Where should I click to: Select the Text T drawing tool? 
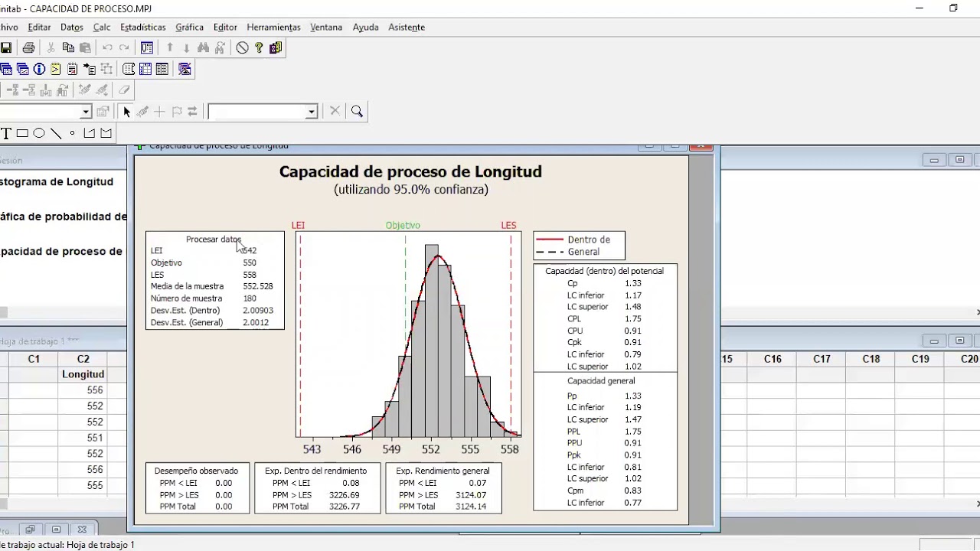[6, 133]
